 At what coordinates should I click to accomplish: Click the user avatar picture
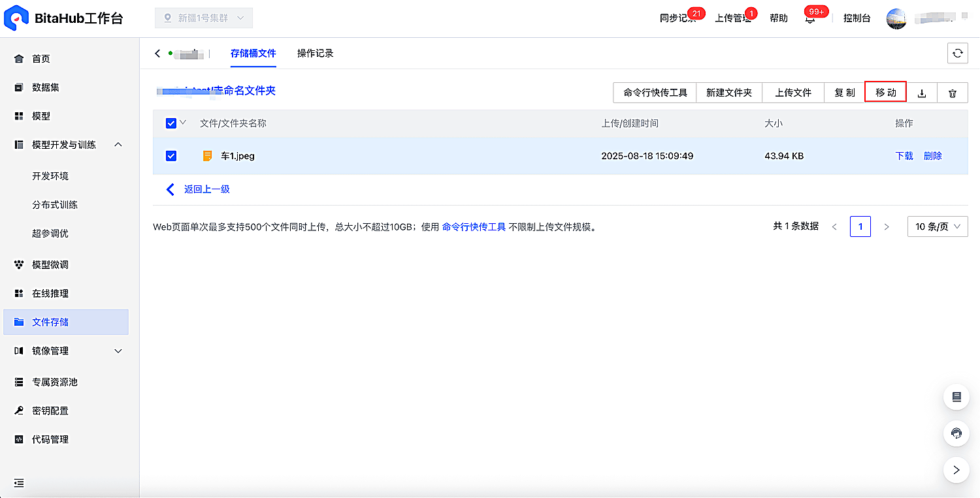(896, 18)
